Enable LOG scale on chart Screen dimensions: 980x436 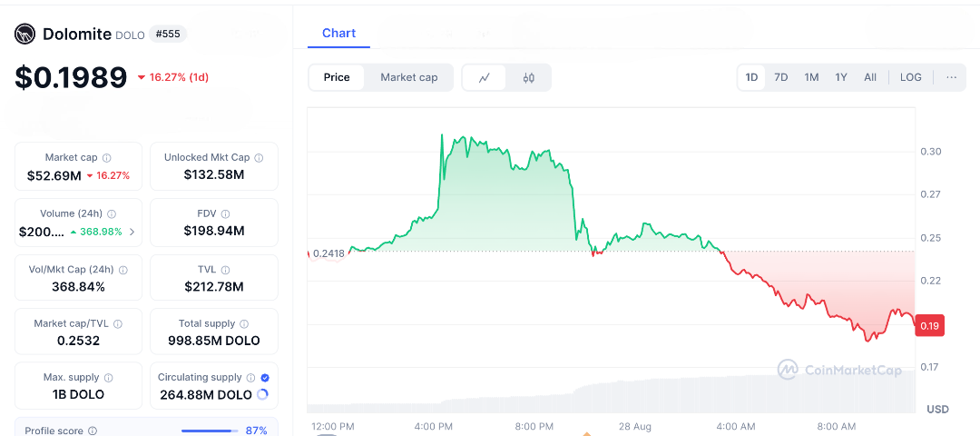click(910, 77)
